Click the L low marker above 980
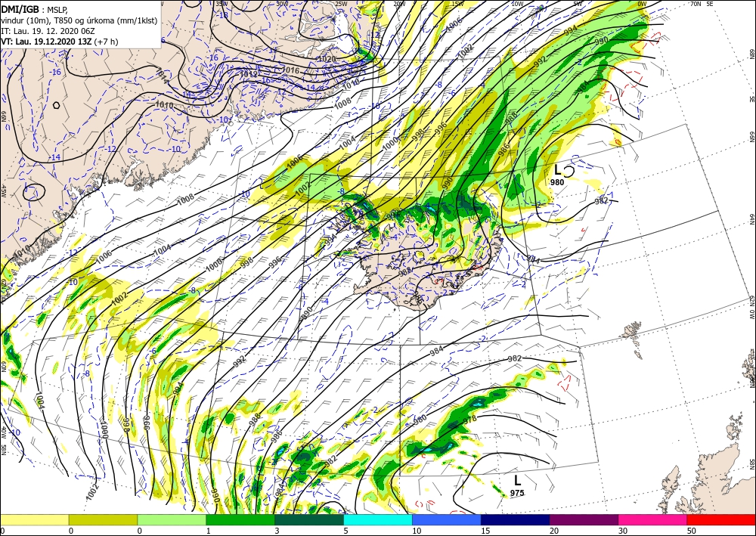 tap(557, 170)
